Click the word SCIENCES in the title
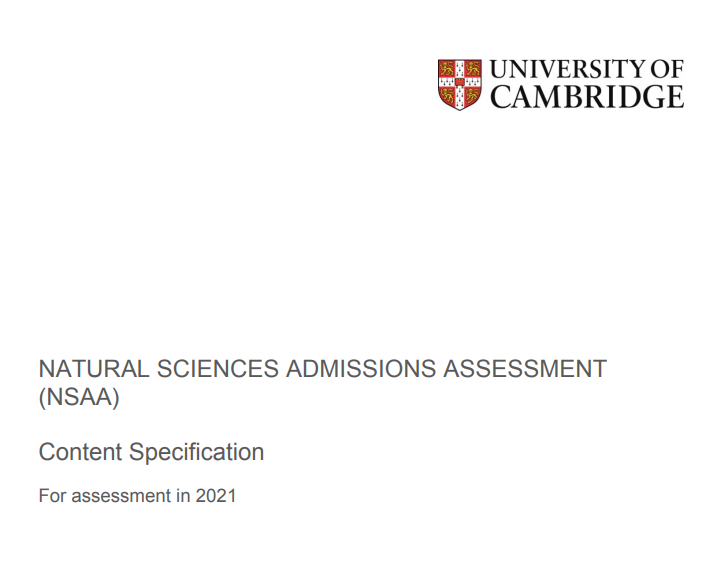Image resolution: width=704 pixels, height=570 pixels. coord(218,369)
